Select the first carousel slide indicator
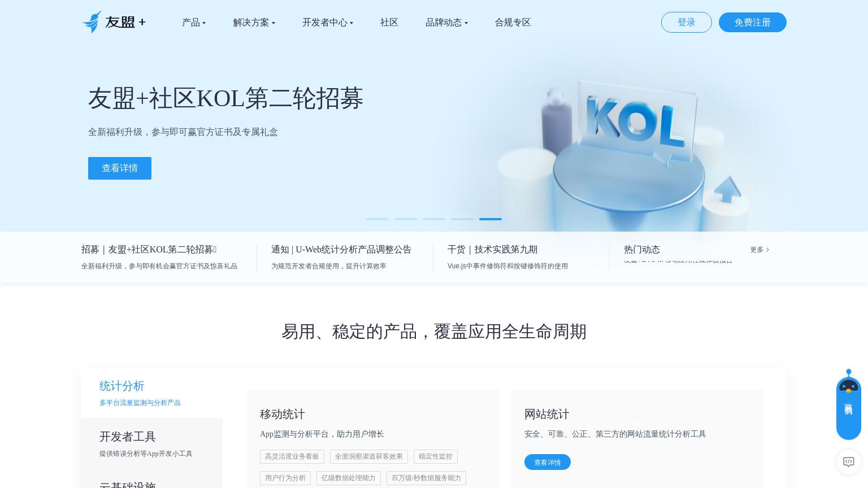The image size is (868, 488). 377,219
